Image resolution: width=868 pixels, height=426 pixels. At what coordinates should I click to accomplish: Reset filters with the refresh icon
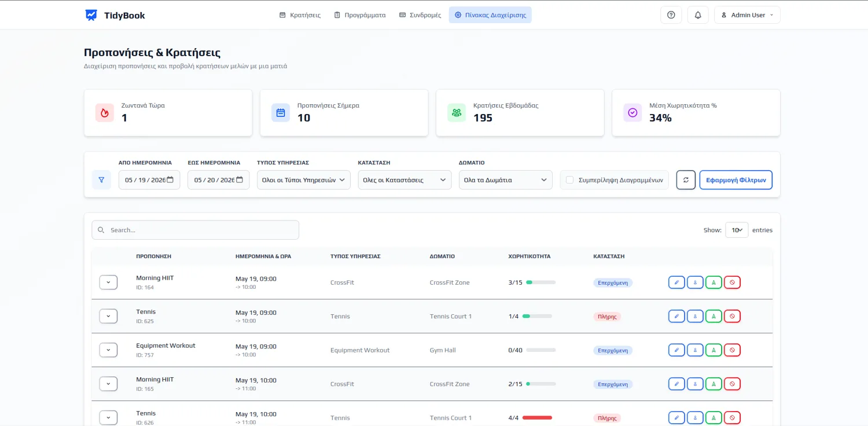click(x=686, y=180)
